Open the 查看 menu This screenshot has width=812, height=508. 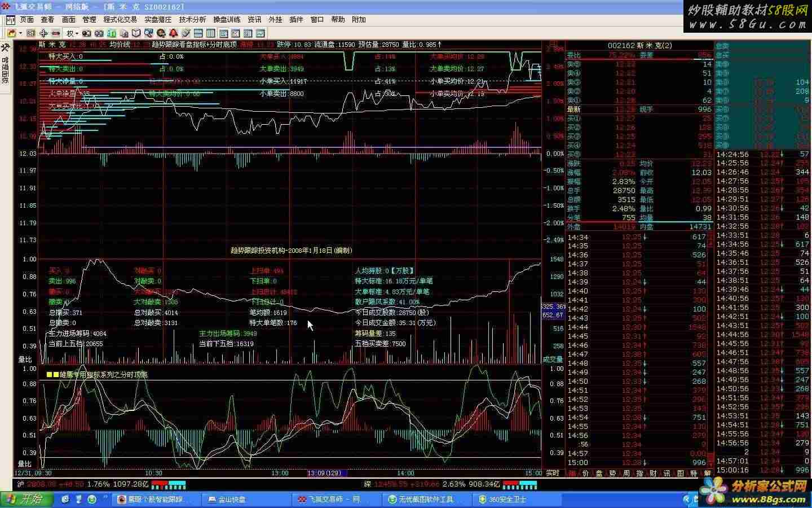(47, 20)
